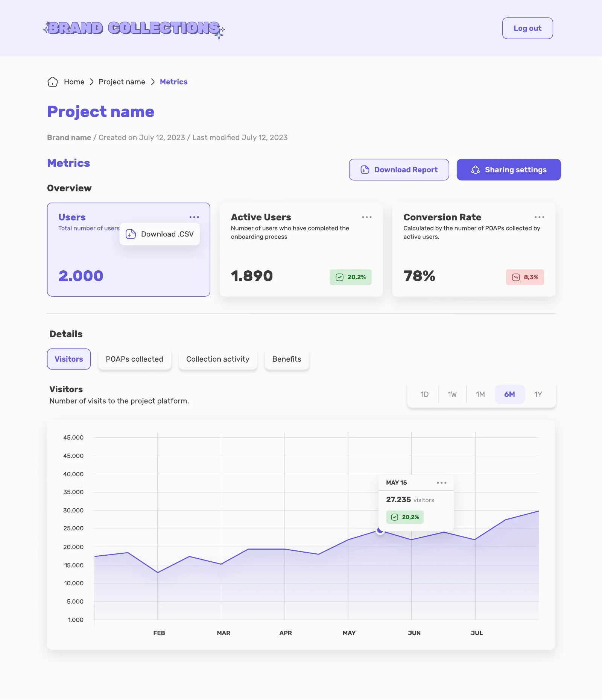Switch to POAPs collected tab
This screenshot has width=602, height=700.
pos(135,359)
